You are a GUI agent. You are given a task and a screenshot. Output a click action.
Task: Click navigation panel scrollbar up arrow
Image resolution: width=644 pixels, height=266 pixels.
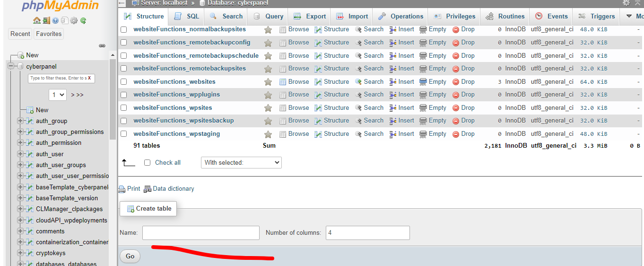tap(113, 56)
